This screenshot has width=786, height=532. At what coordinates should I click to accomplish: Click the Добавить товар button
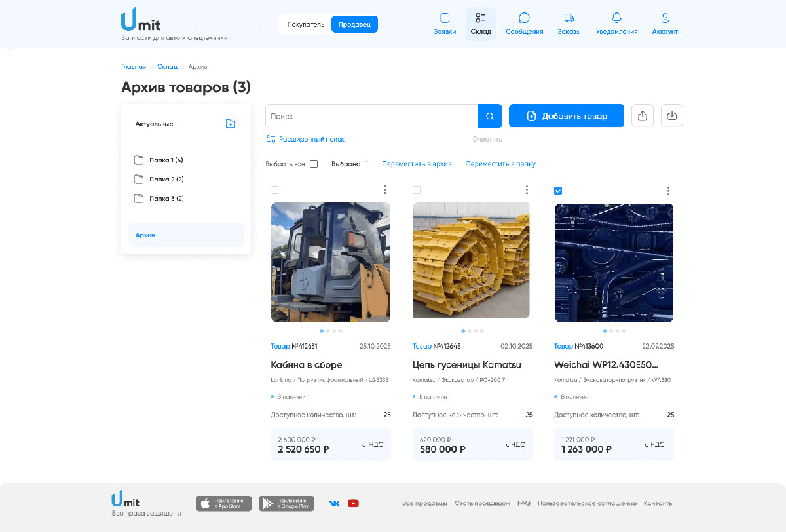567,116
